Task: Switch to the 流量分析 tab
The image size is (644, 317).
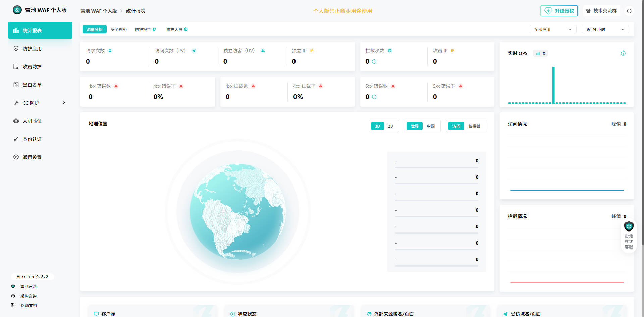Action: (95, 29)
